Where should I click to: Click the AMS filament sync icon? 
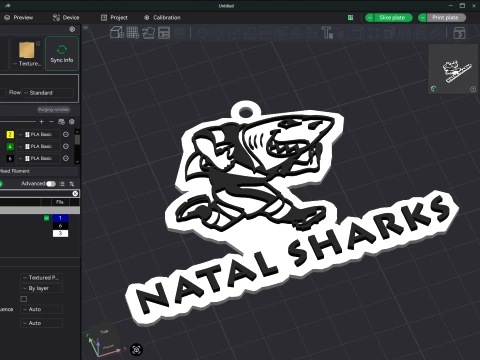click(x=61, y=122)
